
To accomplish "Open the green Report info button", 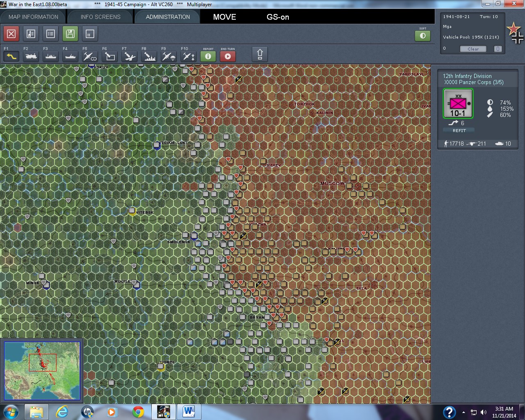I will pos(208,56).
